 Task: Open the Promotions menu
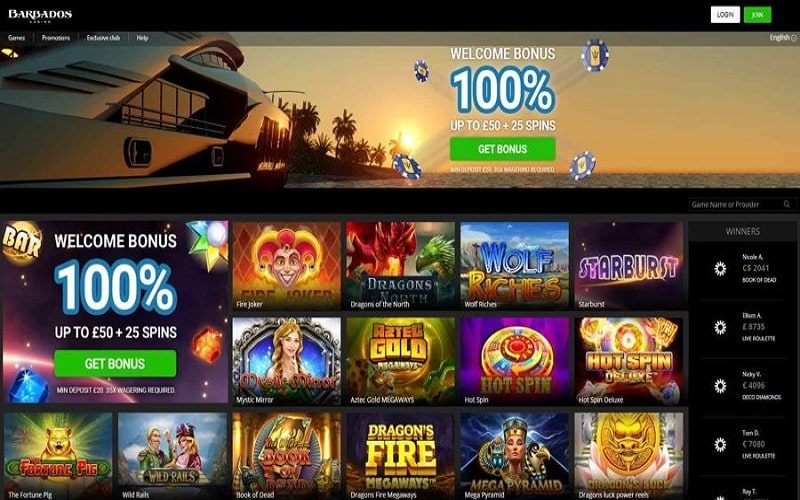56,38
